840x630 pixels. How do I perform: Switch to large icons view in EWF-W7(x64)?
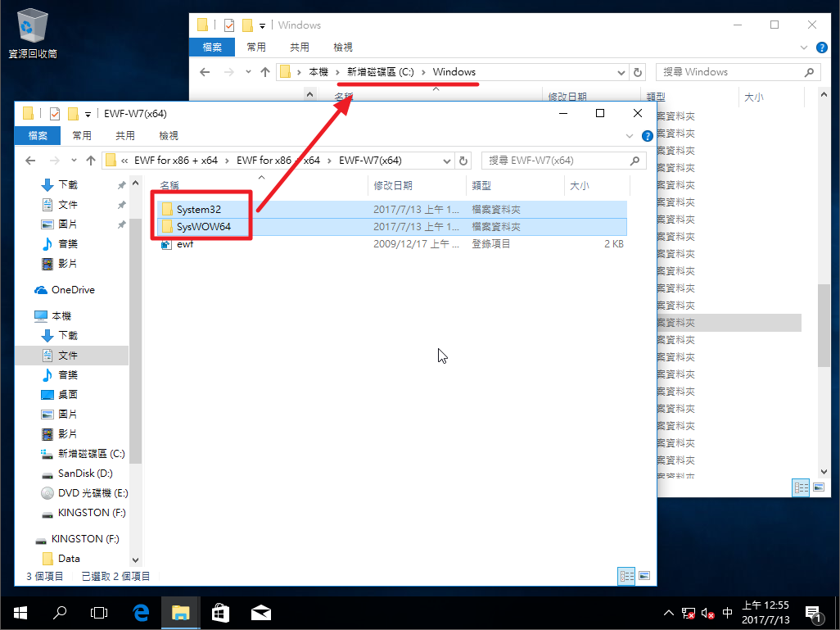click(644, 577)
